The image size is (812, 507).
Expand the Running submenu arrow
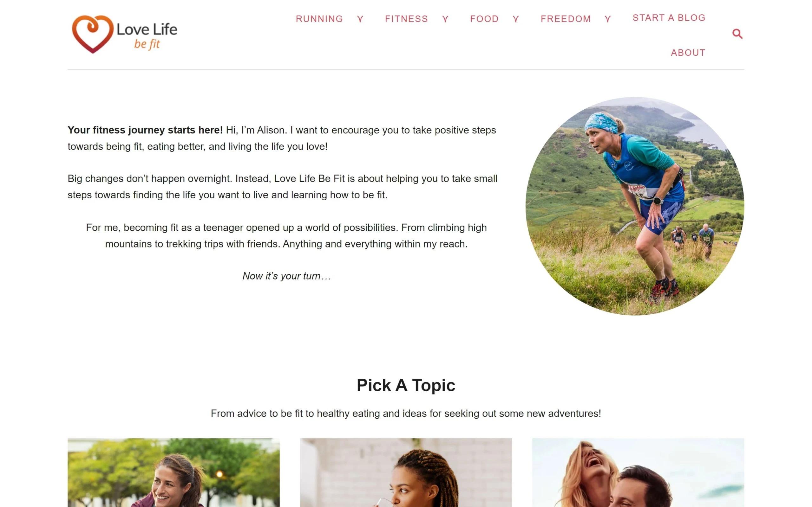coord(360,19)
